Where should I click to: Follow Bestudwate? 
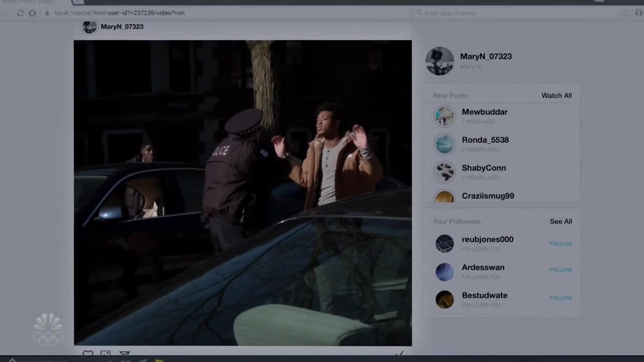click(x=560, y=298)
